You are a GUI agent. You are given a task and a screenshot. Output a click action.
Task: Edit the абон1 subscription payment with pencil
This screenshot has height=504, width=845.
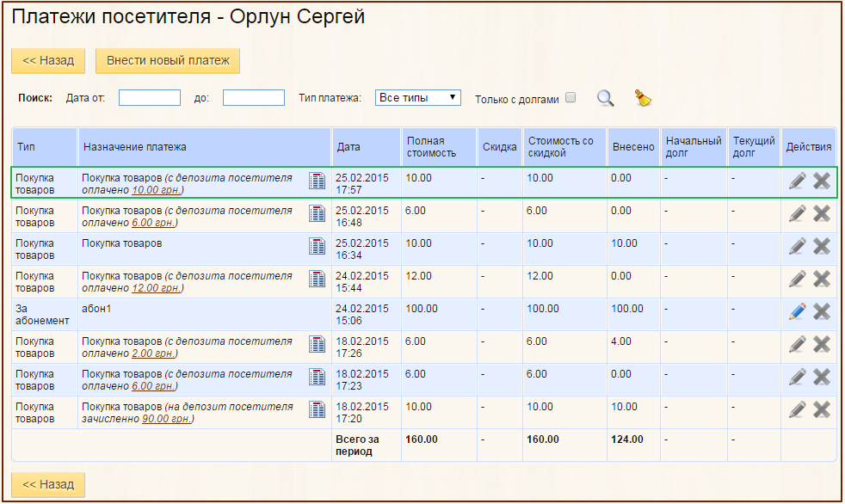pos(798,311)
